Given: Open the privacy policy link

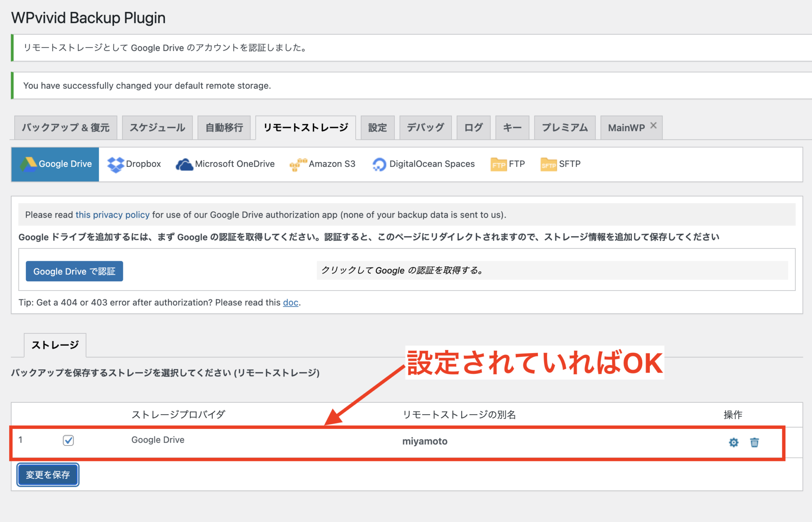Looking at the screenshot, I should 112,214.
